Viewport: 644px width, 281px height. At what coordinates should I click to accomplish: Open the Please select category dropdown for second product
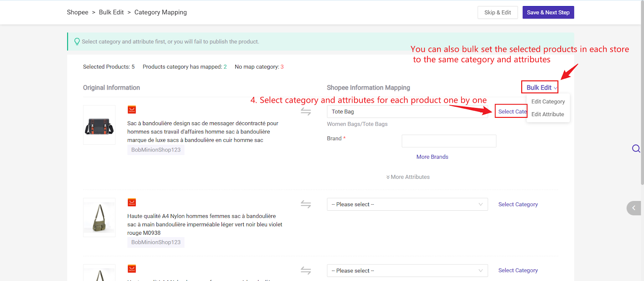pos(407,204)
